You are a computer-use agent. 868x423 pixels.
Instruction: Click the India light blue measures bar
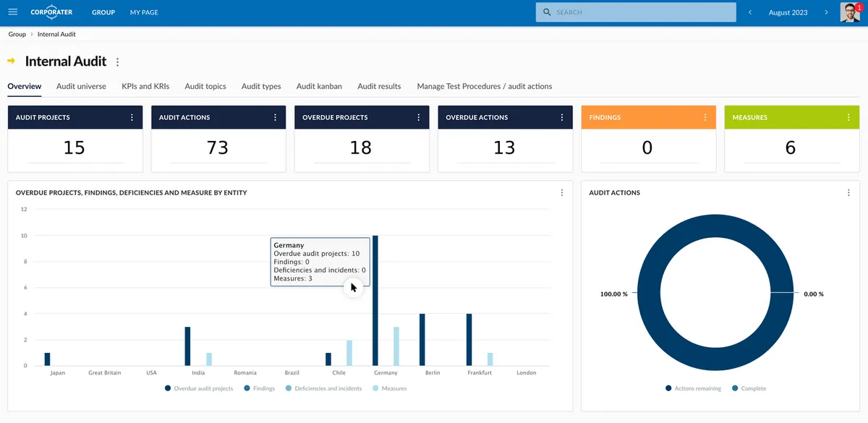coord(209,359)
